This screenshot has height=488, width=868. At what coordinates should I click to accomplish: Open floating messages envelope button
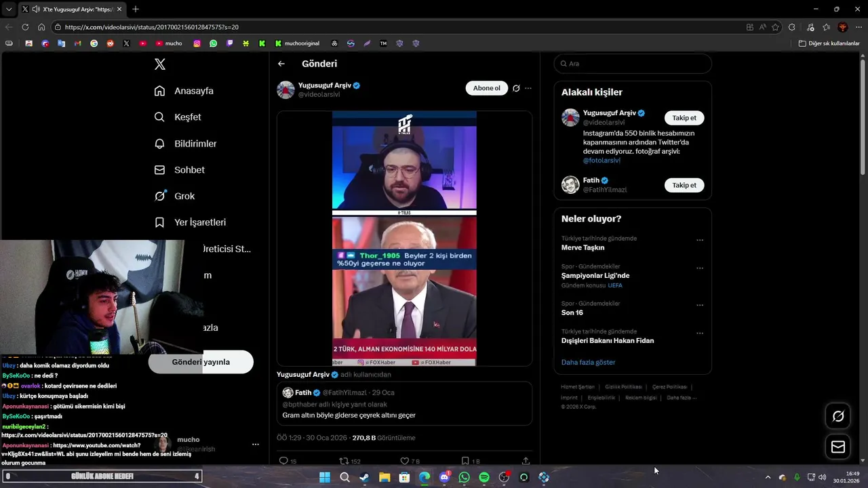point(838,447)
